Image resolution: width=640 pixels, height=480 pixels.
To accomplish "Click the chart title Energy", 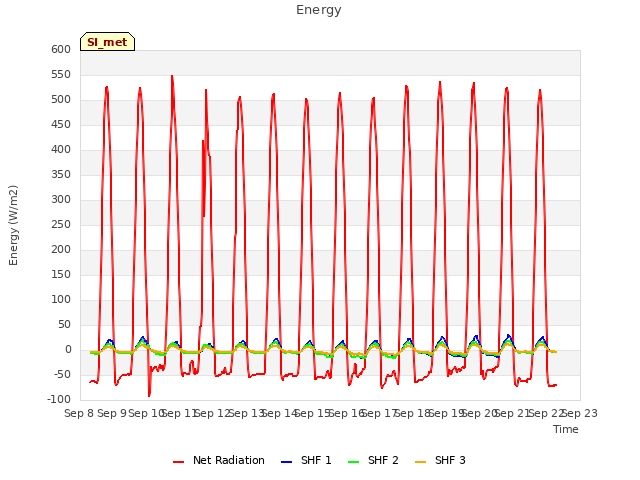I will [x=319, y=10].
